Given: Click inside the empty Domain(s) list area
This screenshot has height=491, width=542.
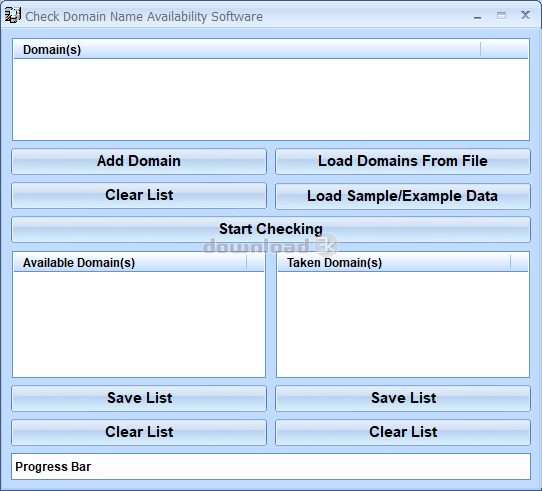Looking at the screenshot, I should pos(271,99).
